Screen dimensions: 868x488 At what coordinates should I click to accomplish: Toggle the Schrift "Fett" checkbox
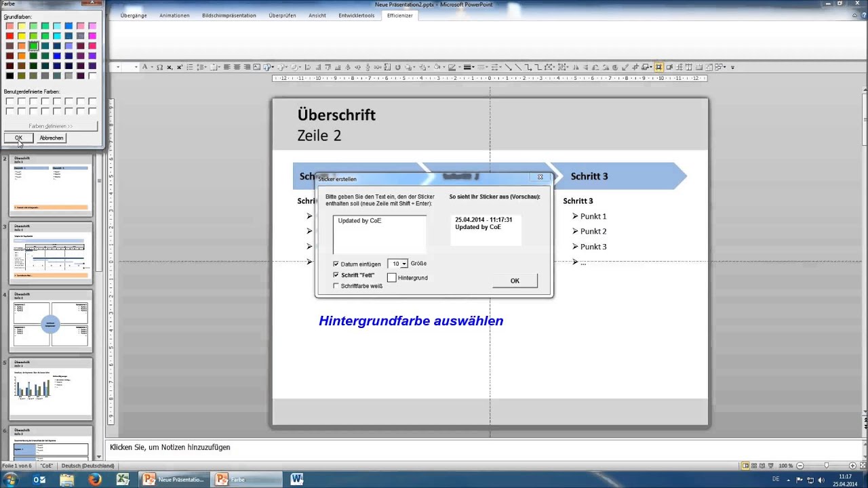click(x=336, y=275)
